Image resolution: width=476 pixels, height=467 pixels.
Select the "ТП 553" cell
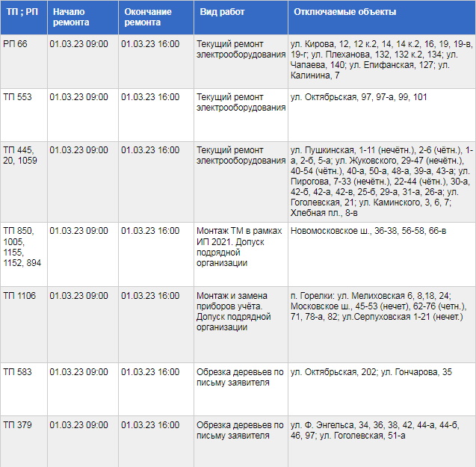17,97
